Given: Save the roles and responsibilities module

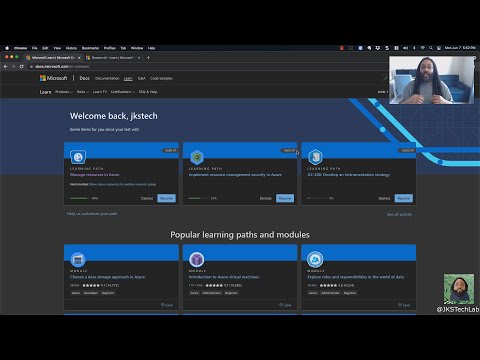Looking at the screenshot, I should (x=404, y=305).
